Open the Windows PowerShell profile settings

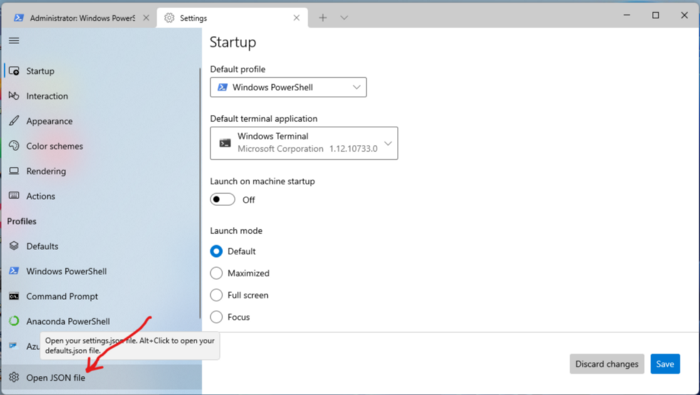tap(101, 271)
